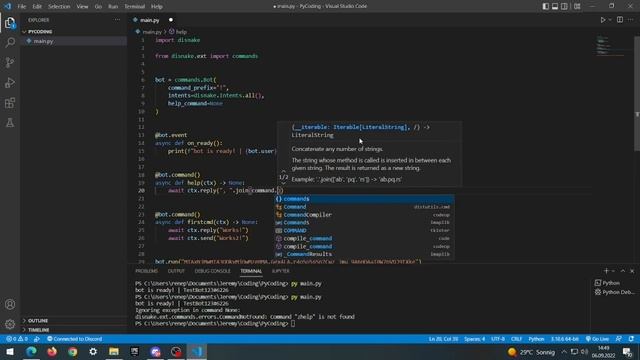Image resolution: width=640 pixels, height=360 pixels.
Task: Select 'CommandCompiler' autocomplete suggestion
Action: coord(364,215)
